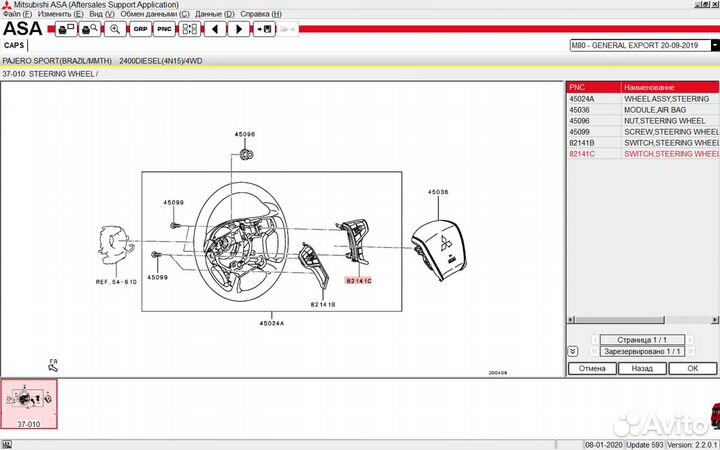
Task: Expand the double-chevron button beside the page controls
Action: [572, 351]
